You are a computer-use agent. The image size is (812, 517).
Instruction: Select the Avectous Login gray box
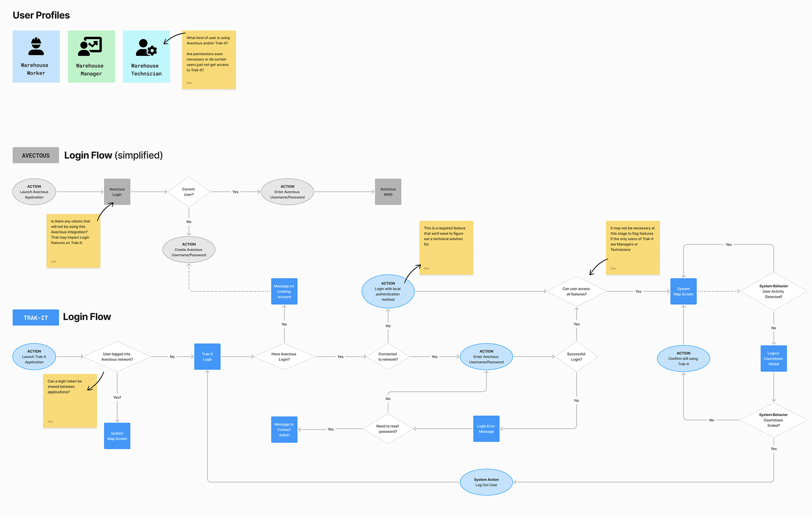pyautogui.click(x=117, y=192)
